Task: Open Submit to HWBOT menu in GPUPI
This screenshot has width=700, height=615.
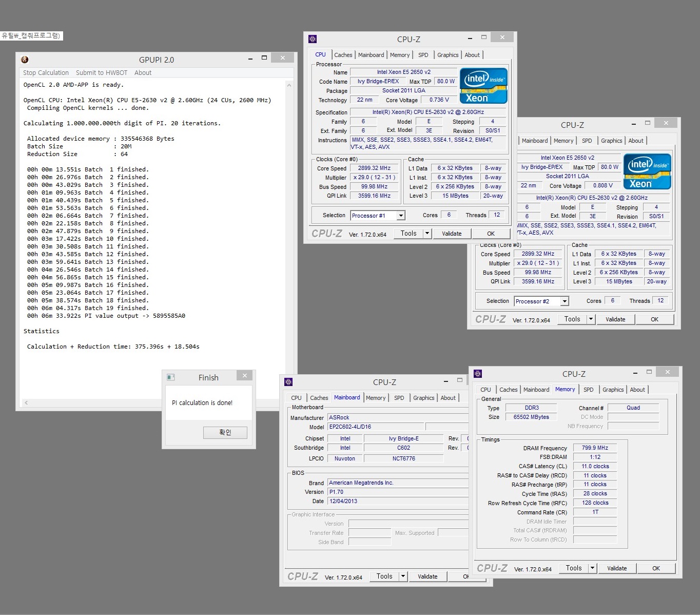Action: [x=102, y=73]
